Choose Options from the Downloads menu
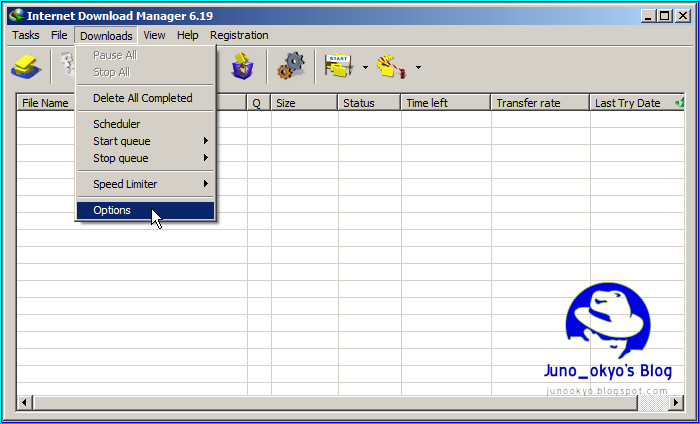 [x=146, y=210]
